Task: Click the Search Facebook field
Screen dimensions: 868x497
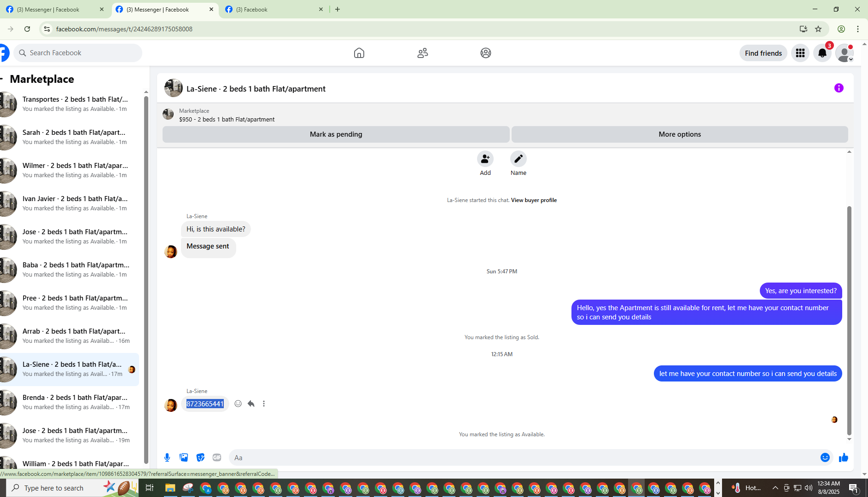Action: (78, 53)
